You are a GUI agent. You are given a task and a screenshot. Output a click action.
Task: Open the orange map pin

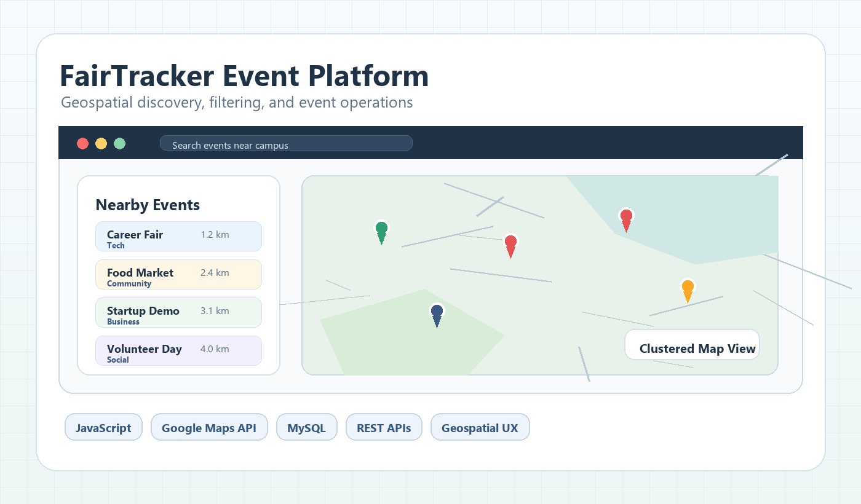point(688,290)
